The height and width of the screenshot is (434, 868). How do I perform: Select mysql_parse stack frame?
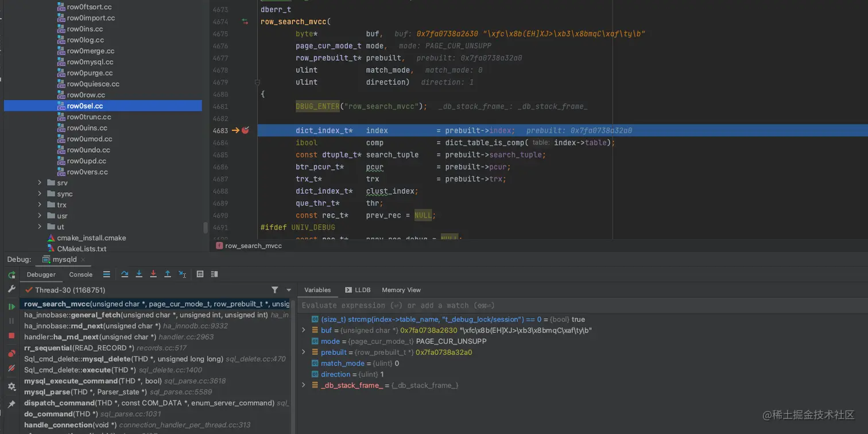click(x=156, y=392)
